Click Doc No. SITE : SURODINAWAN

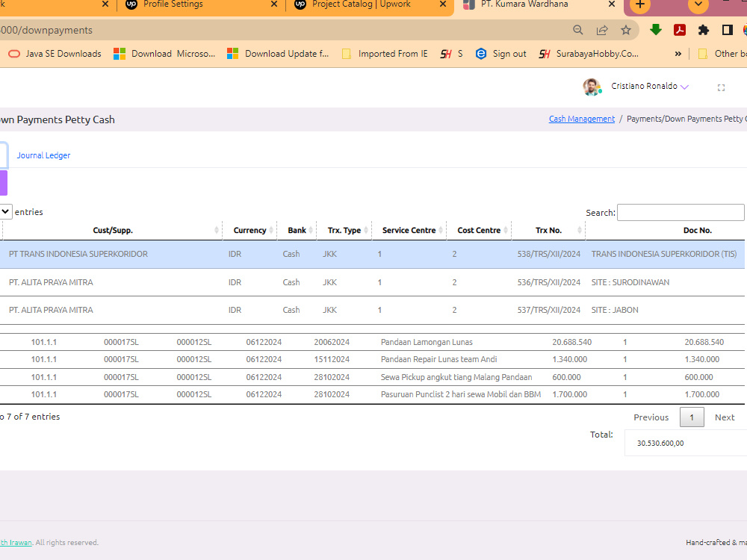click(x=630, y=282)
